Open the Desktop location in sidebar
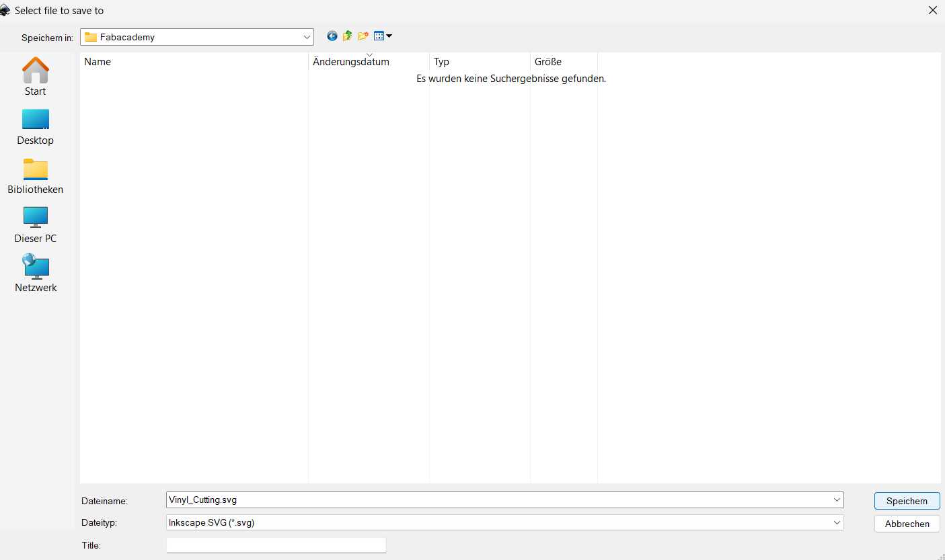The image size is (945, 560). (35, 124)
